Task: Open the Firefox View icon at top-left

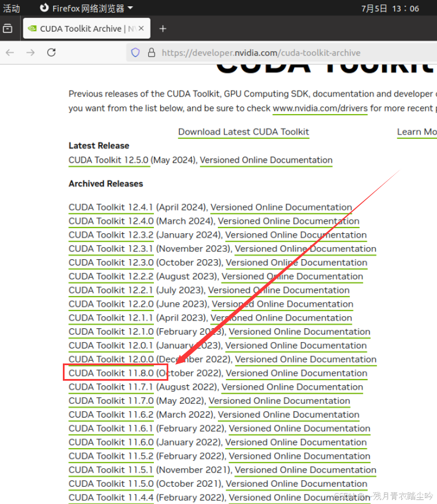Action: (7, 28)
